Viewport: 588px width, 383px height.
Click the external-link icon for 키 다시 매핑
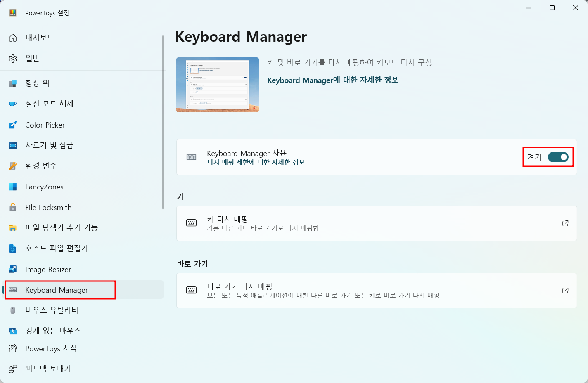565,223
